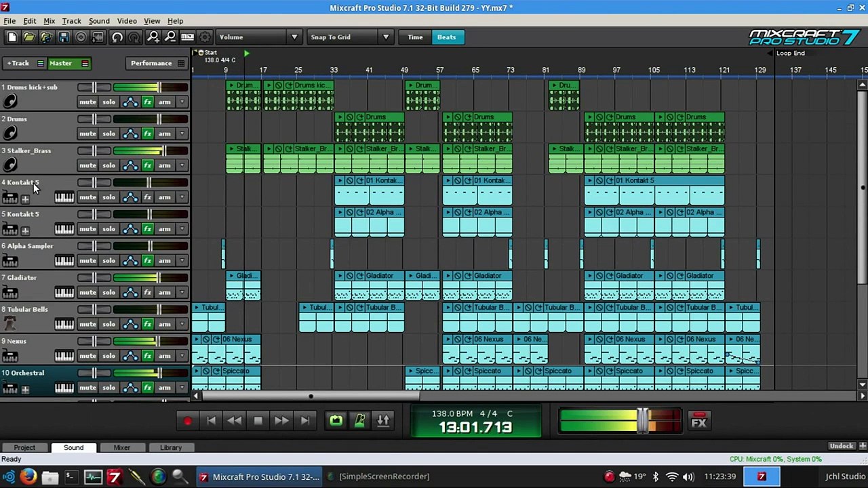Click the piano keys icon on Alpha Sampler track
Viewport: 868px width, 488px height.
[64, 260]
